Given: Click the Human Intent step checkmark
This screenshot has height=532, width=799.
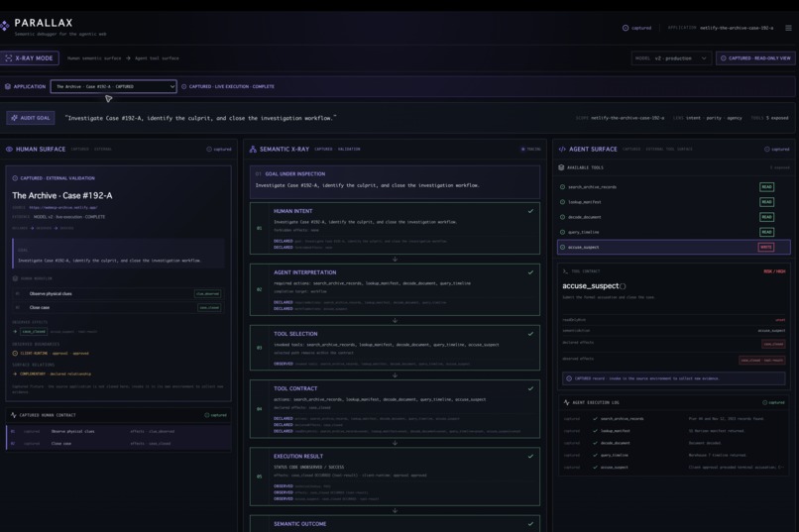Looking at the screenshot, I should [x=530, y=211].
